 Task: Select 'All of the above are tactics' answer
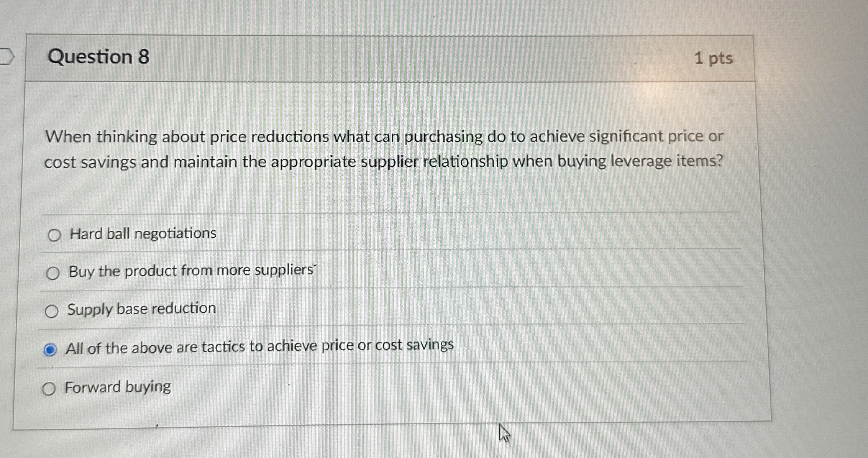pos(50,349)
